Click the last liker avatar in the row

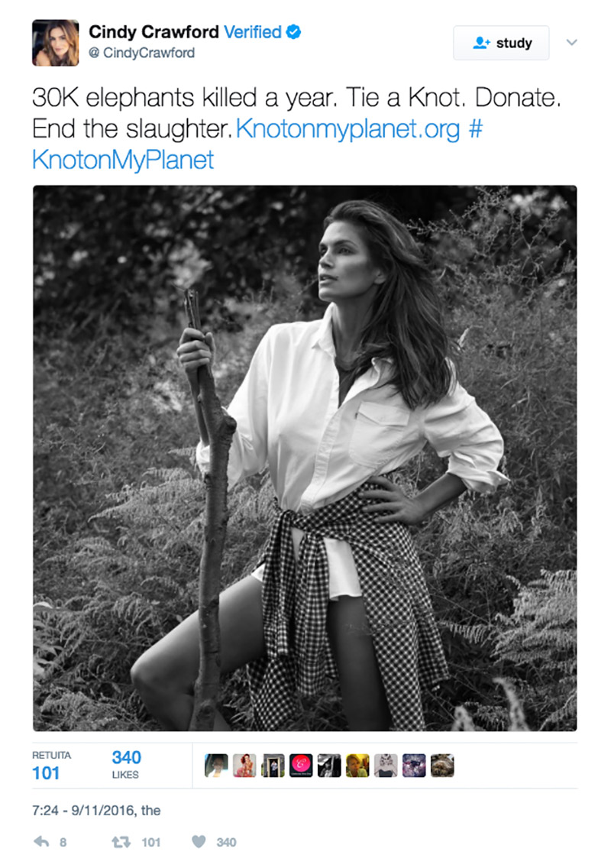click(x=442, y=766)
